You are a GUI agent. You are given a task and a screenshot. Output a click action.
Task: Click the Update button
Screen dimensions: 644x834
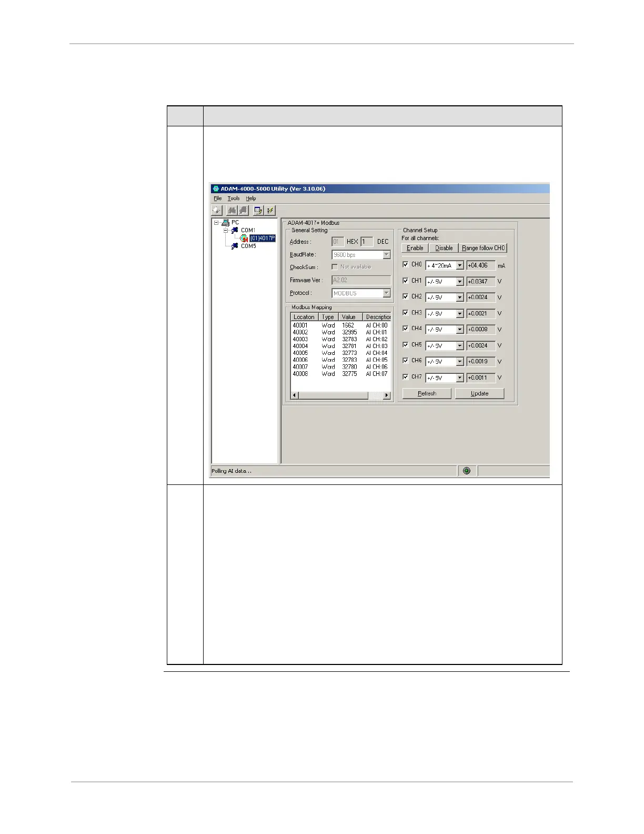[480, 393]
